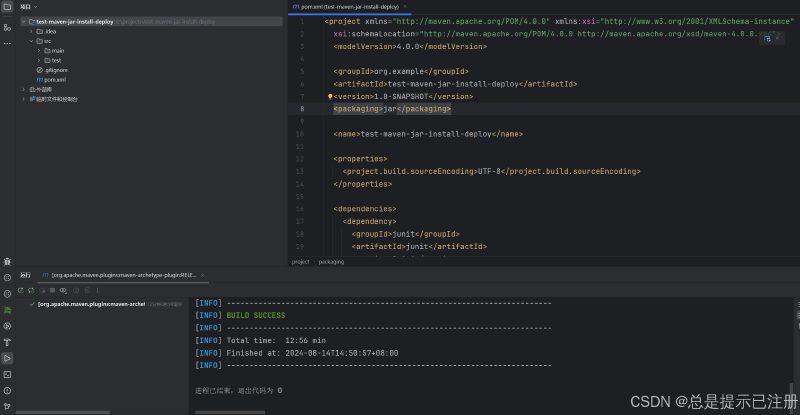Click the version 1.0-SNAPSHOT text
Image resolution: width=800 pixels, height=415 pixels.
tap(403, 96)
